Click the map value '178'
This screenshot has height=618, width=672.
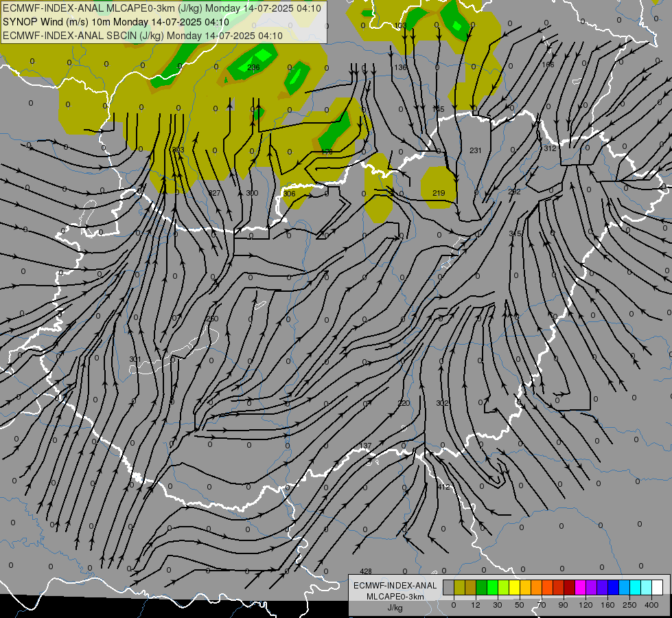click(x=327, y=152)
